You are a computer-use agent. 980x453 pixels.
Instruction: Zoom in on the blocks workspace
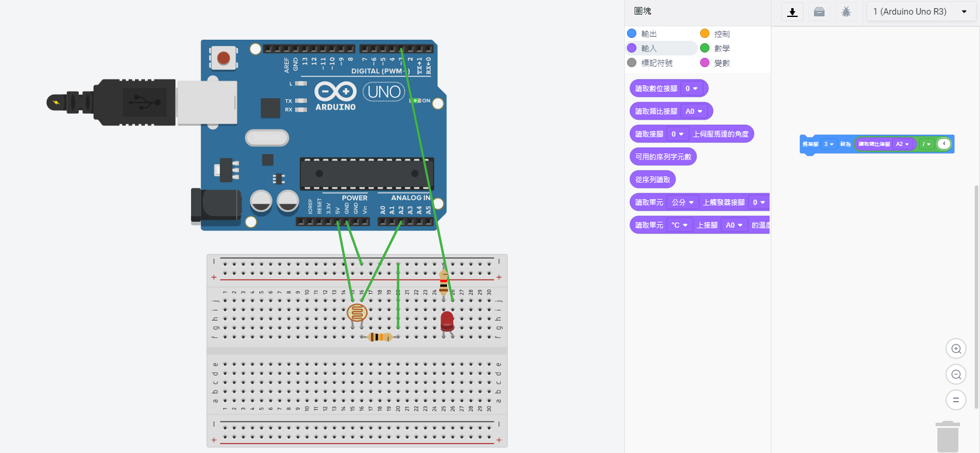tap(956, 349)
